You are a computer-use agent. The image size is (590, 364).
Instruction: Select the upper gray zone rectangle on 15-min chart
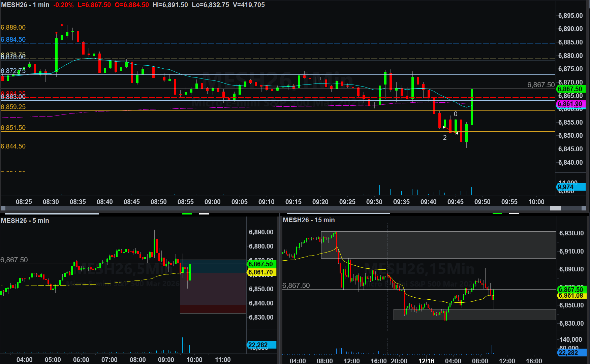pyautogui.click(x=438, y=245)
